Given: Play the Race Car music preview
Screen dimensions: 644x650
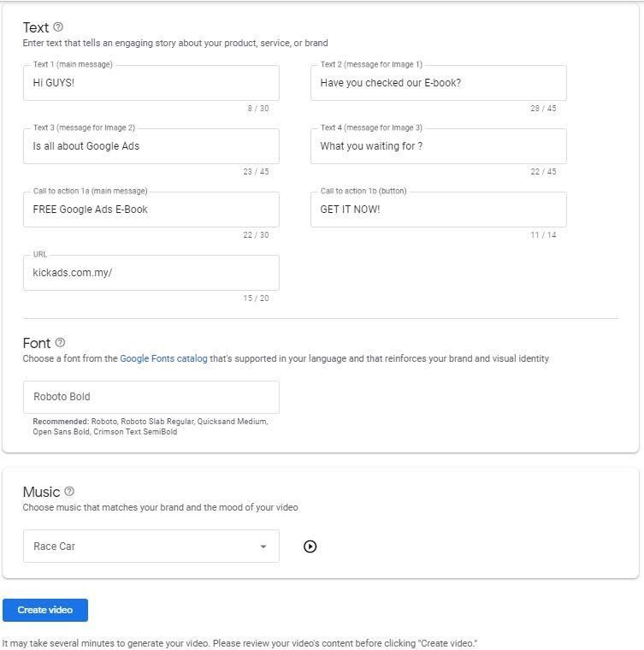Looking at the screenshot, I should (310, 547).
